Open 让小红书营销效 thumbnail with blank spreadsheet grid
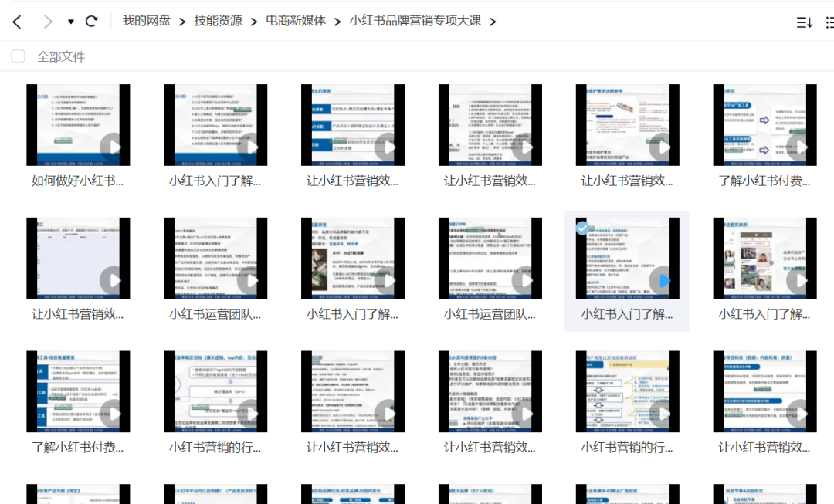Viewport: 834px width, 504px height. click(x=78, y=259)
